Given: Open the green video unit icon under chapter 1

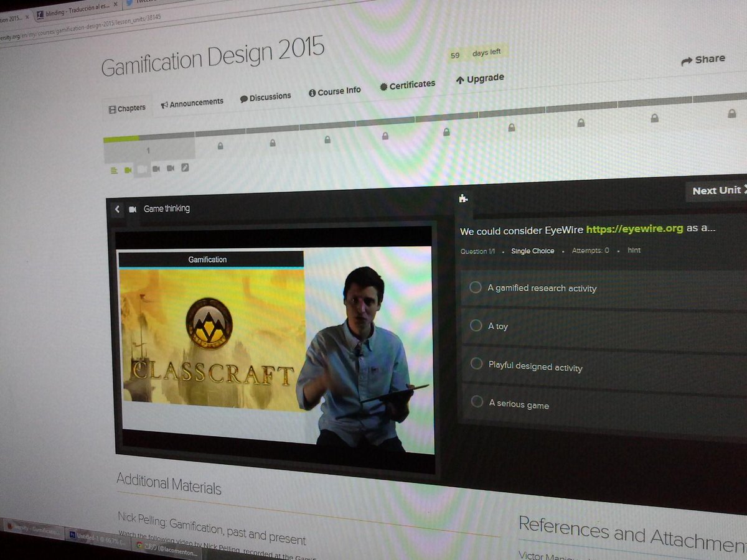Looking at the screenshot, I should (128, 170).
